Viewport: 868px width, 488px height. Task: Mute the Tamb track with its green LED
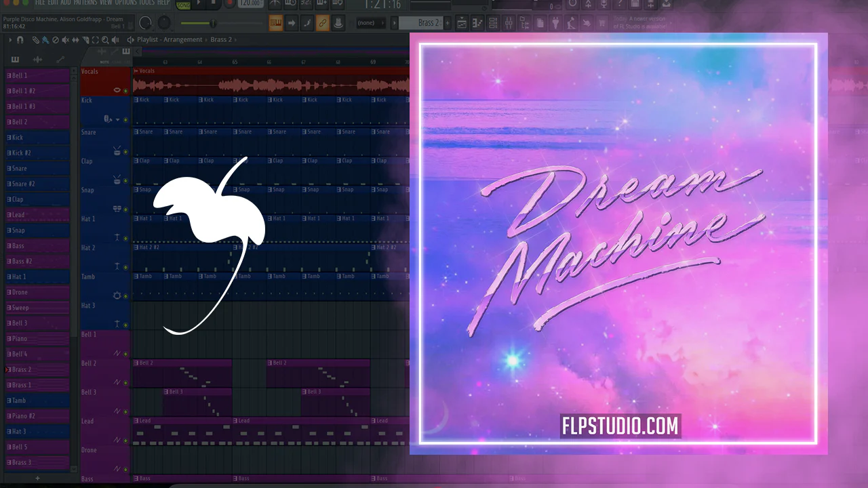coord(125,296)
